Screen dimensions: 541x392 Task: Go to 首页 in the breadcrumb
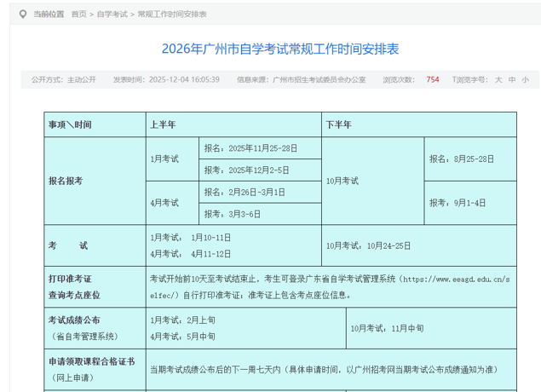[x=78, y=14]
